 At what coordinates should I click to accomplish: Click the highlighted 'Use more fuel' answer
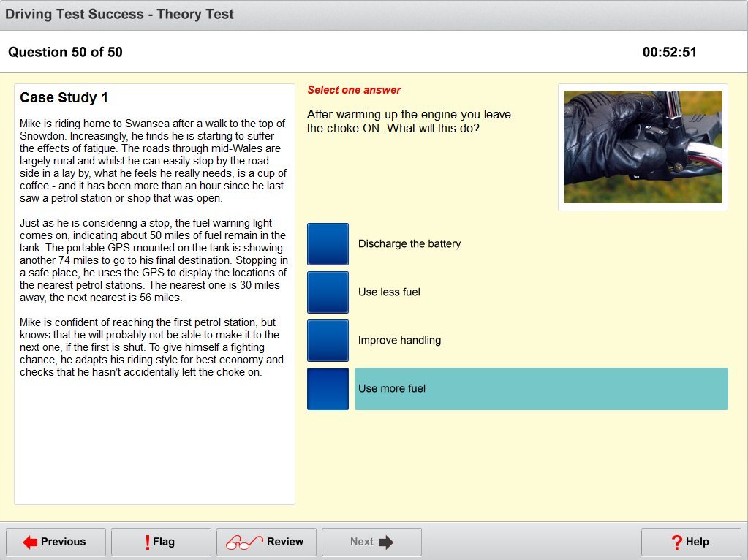tap(541, 389)
